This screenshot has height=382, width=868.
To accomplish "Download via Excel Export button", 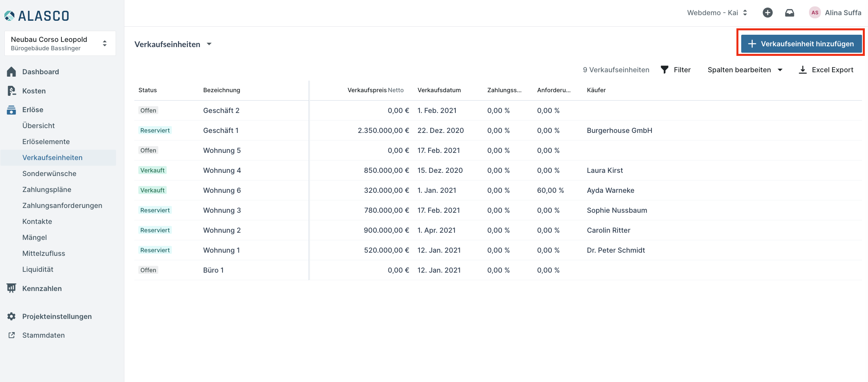I will pos(826,70).
